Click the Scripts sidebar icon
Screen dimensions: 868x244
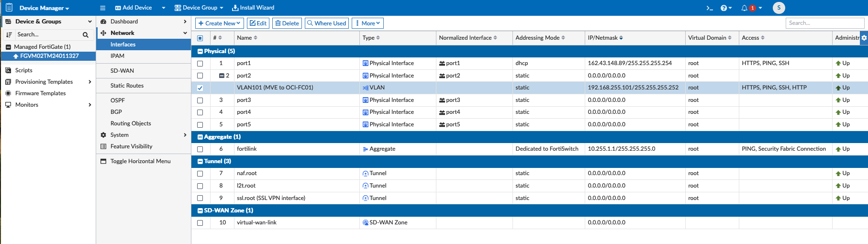8,70
